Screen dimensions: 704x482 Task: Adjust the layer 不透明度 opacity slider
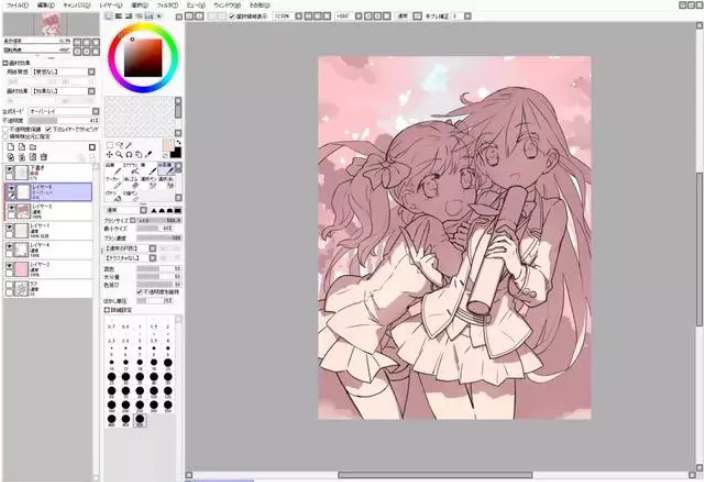coord(64,120)
